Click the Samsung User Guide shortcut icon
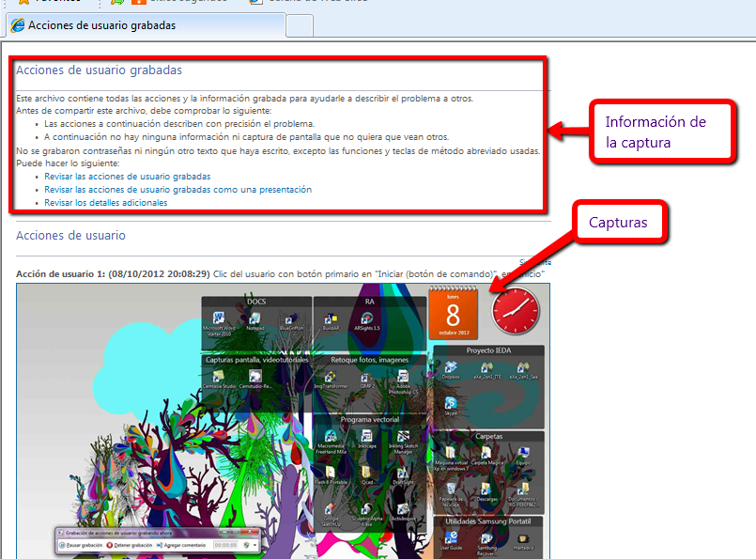 pos(452,537)
